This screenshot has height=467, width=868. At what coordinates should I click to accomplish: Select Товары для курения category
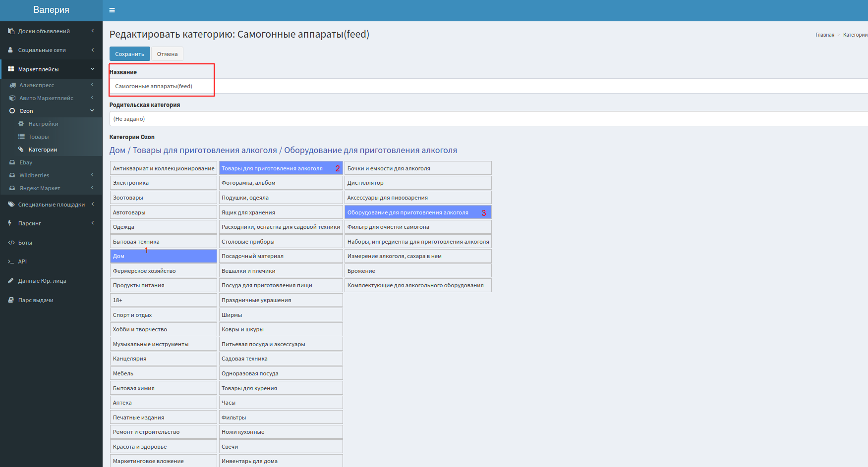281,388
